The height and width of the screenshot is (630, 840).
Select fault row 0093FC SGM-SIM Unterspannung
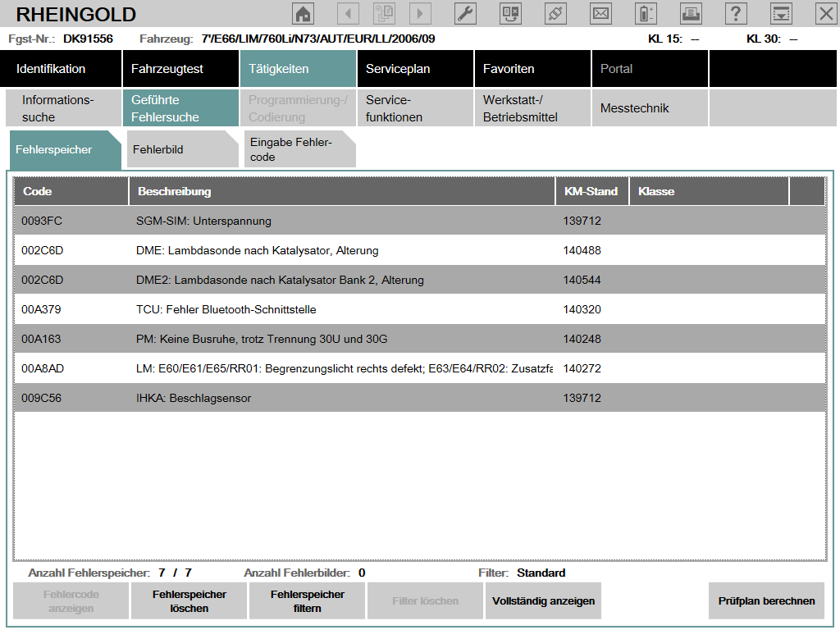419,221
